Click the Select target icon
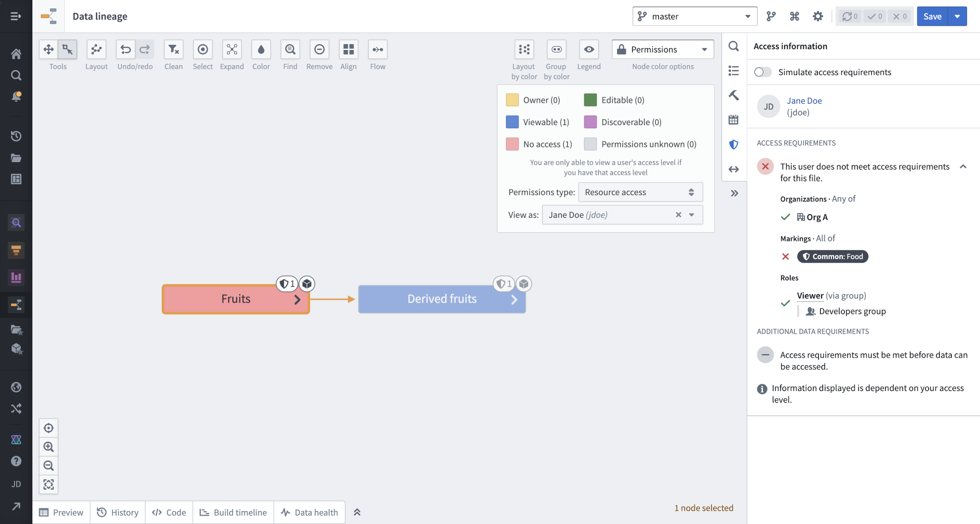Viewport: 980px width, 524px height. click(x=203, y=50)
